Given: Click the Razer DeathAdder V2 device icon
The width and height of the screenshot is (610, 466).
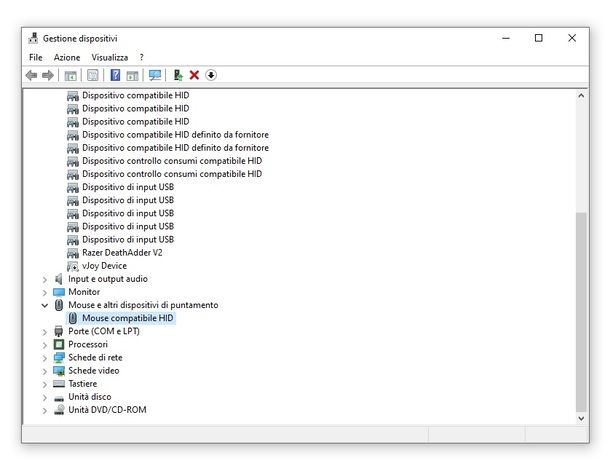Looking at the screenshot, I should click(x=73, y=253).
